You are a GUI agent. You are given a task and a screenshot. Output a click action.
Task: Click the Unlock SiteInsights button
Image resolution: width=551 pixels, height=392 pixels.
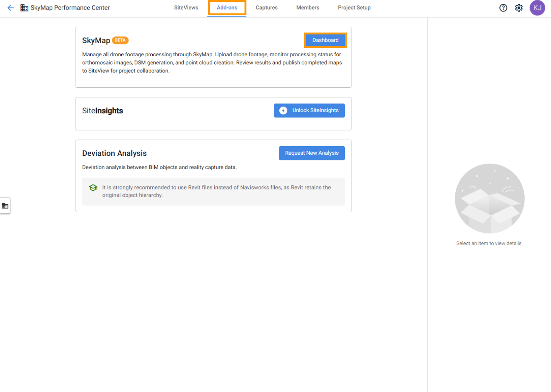click(x=309, y=111)
